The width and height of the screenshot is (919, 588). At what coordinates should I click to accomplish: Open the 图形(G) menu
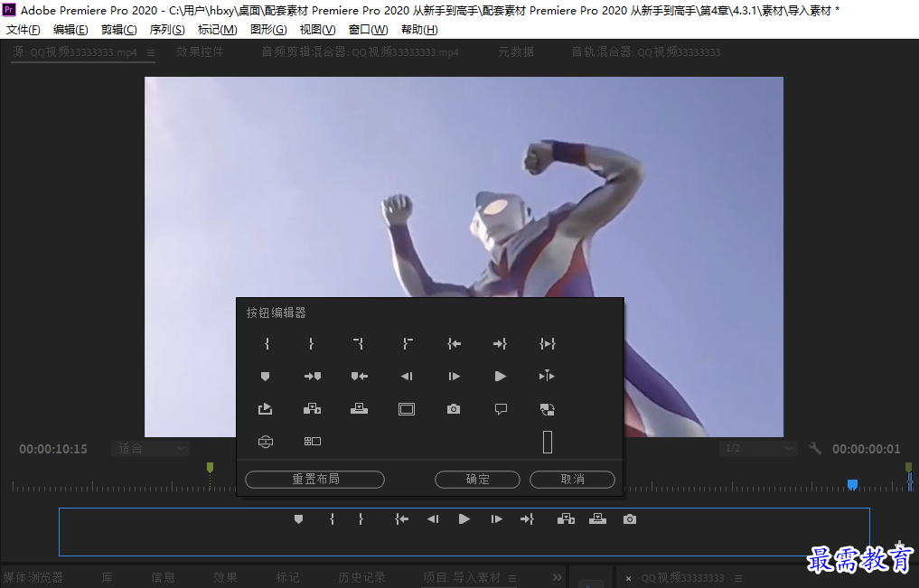click(x=268, y=29)
